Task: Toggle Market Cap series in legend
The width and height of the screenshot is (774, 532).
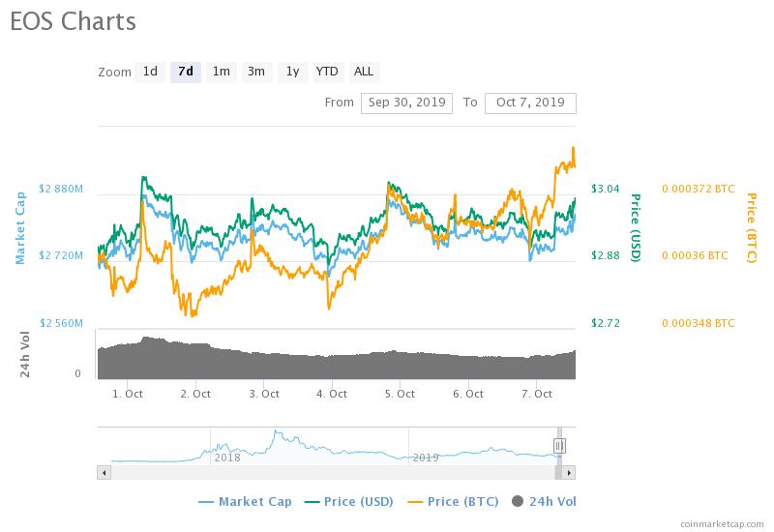Action: click(x=245, y=502)
